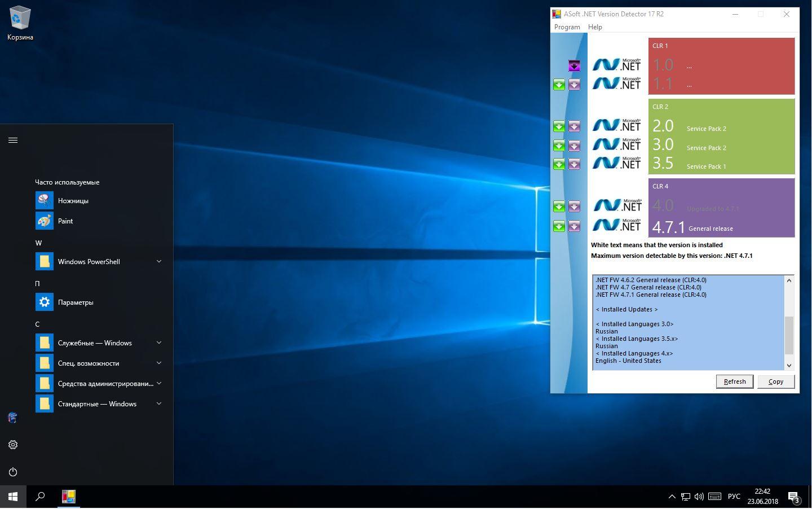
Task: Click the Refresh button
Action: [x=735, y=381]
